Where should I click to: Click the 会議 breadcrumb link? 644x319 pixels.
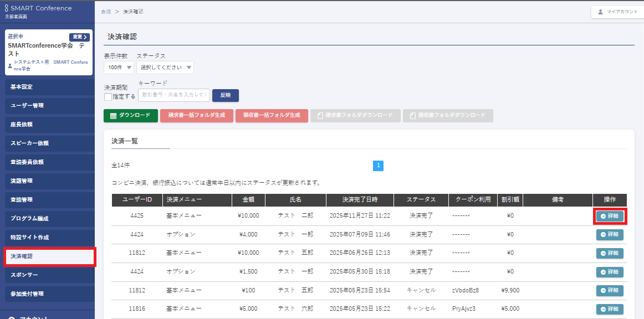pyautogui.click(x=105, y=12)
